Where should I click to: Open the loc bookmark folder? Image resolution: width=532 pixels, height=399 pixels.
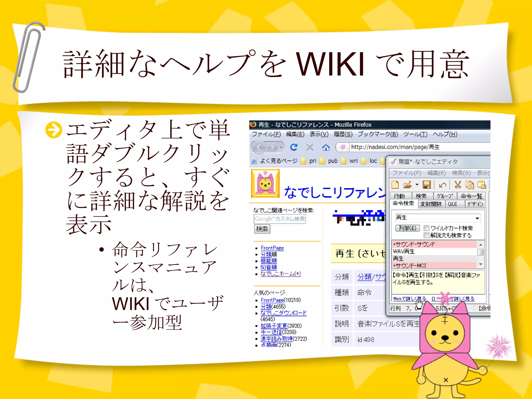[x=369, y=161]
